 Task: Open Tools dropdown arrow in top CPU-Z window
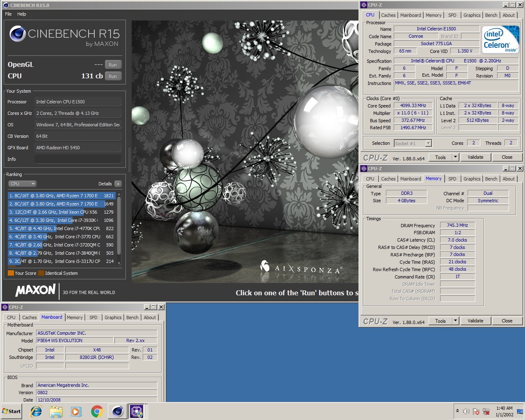coord(455,157)
